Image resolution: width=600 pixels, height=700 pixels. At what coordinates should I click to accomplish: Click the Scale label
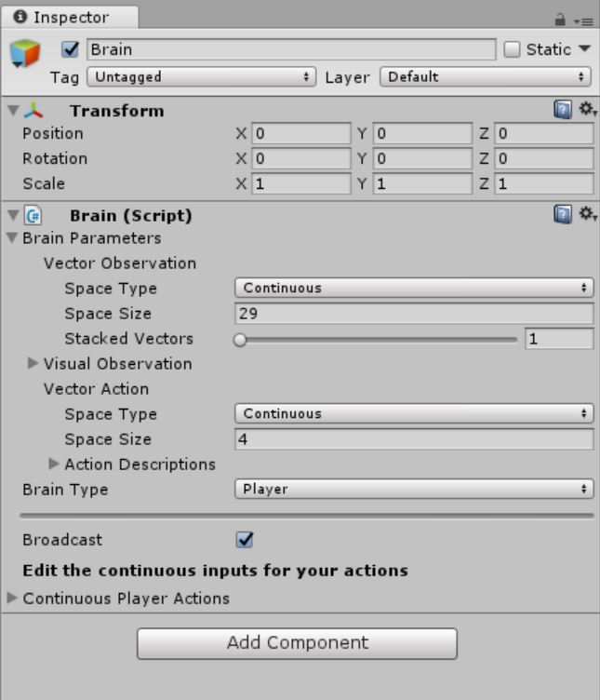(x=44, y=183)
